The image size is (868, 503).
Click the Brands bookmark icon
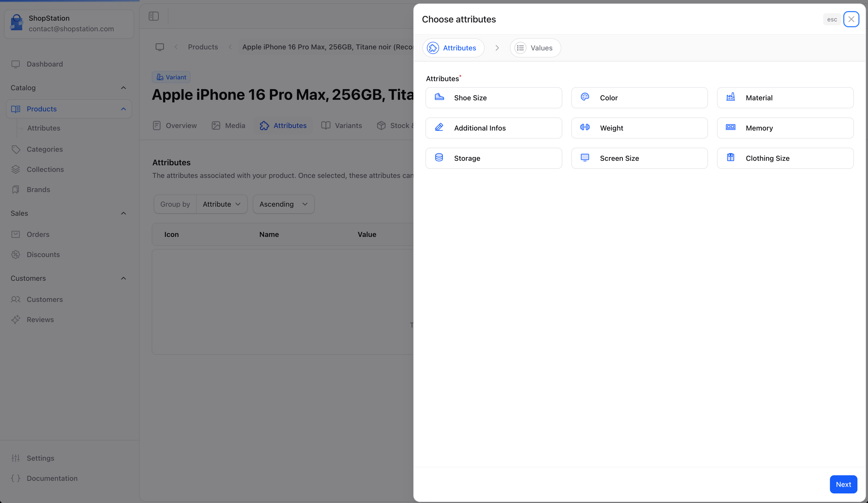coord(15,189)
